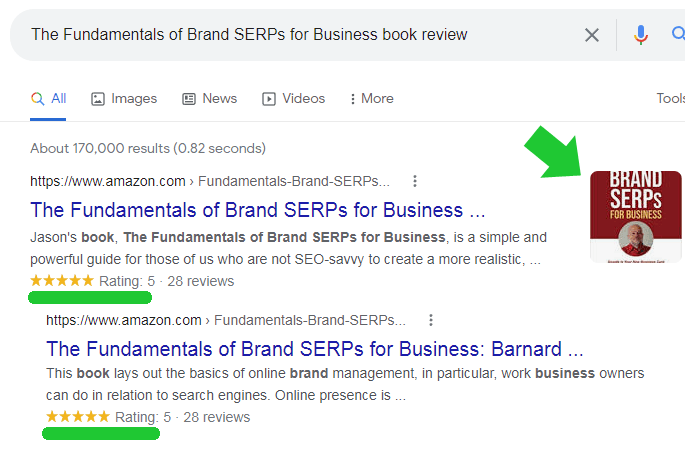Click the second result's five-star rating

coord(78,417)
